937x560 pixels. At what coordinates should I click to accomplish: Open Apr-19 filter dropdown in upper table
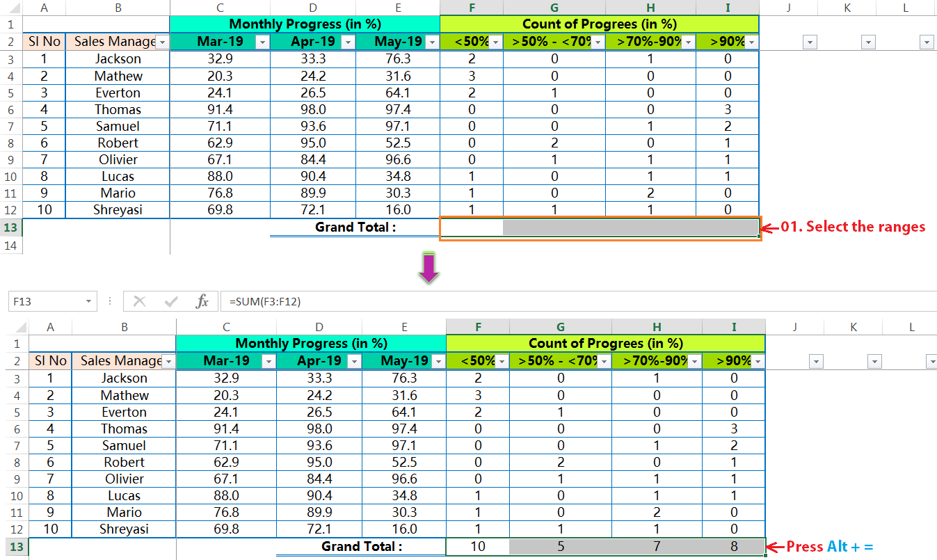coord(347,42)
